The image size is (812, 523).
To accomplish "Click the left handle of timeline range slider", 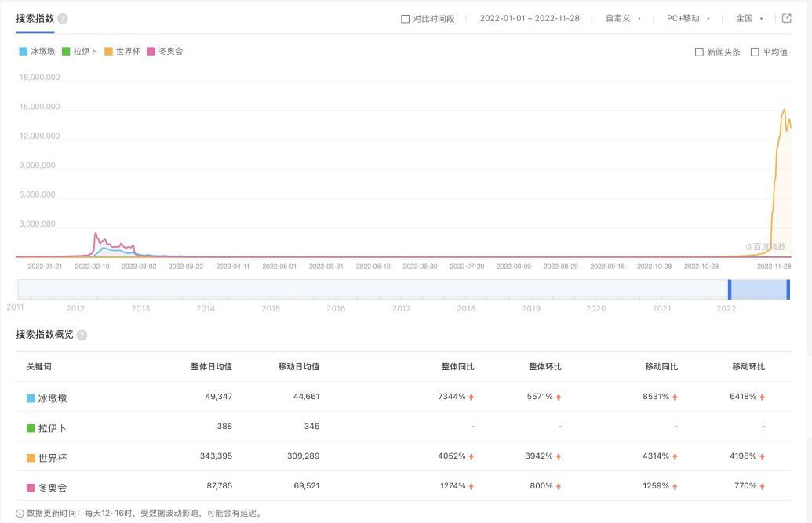I will click(x=730, y=289).
